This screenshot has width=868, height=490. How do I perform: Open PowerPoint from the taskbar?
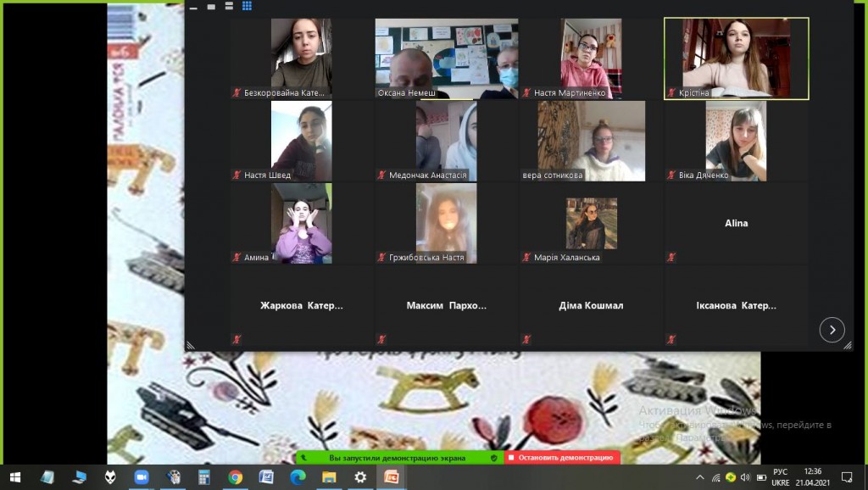click(392, 477)
